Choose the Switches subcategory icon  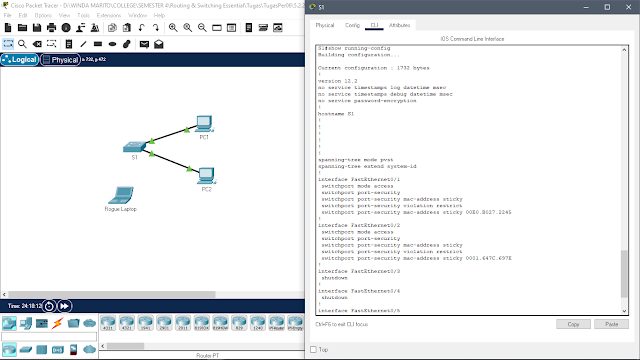pyautogui.click(x=26, y=349)
